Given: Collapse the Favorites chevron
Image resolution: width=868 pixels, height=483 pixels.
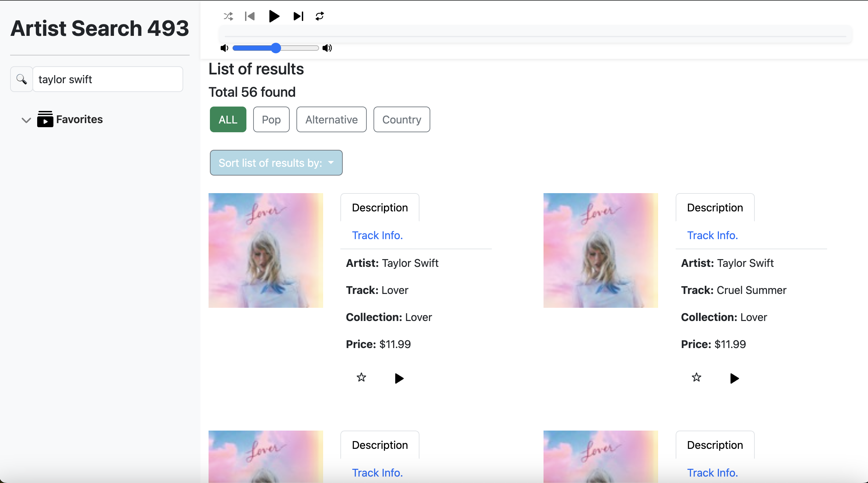Looking at the screenshot, I should 26,120.
